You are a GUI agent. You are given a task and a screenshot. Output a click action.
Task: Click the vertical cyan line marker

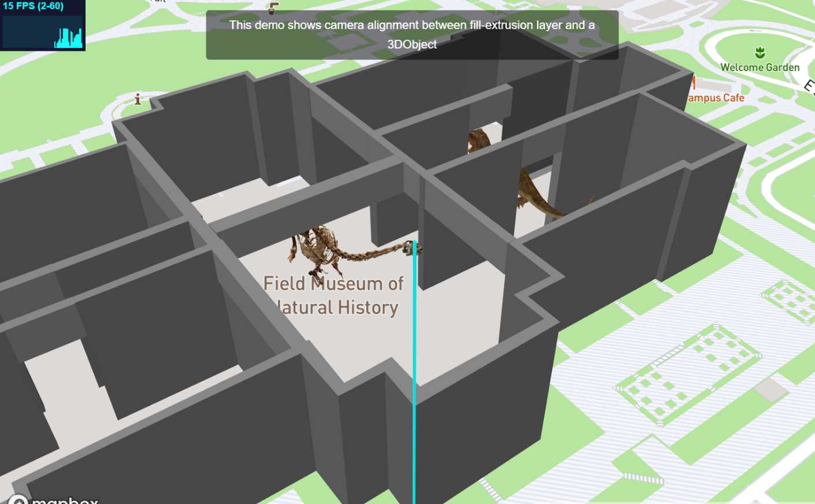pyautogui.click(x=414, y=372)
